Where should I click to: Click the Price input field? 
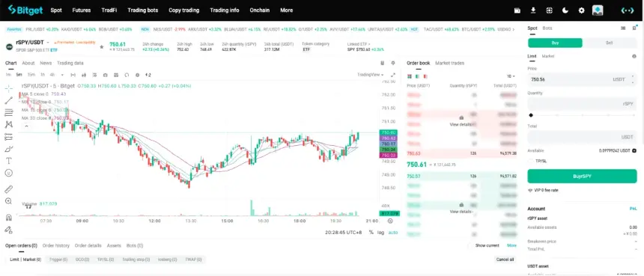click(582, 79)
